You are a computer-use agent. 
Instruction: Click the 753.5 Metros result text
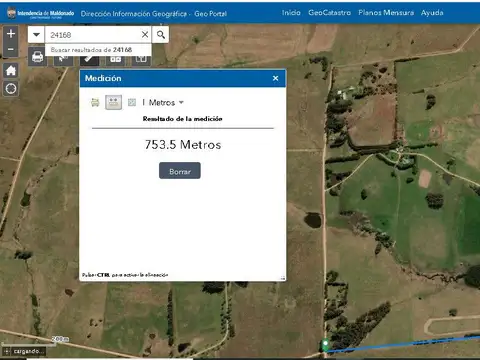183,145
